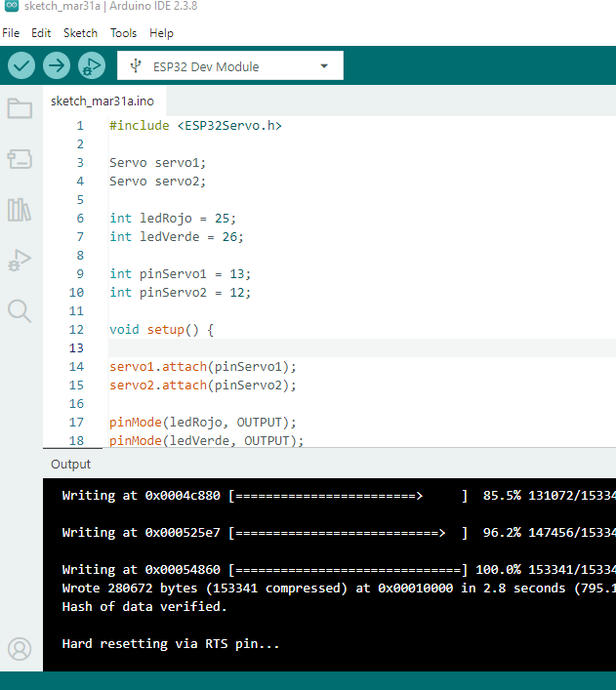The height and width of the screenshot is (690, 616).
Task: Open the Help menu
Action: (161, 33)
